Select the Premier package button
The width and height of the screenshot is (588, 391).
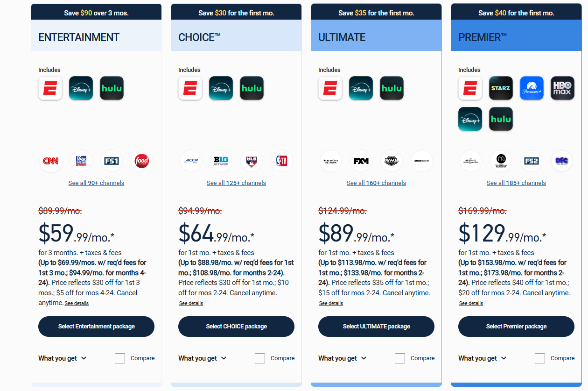tap(516, 327)
